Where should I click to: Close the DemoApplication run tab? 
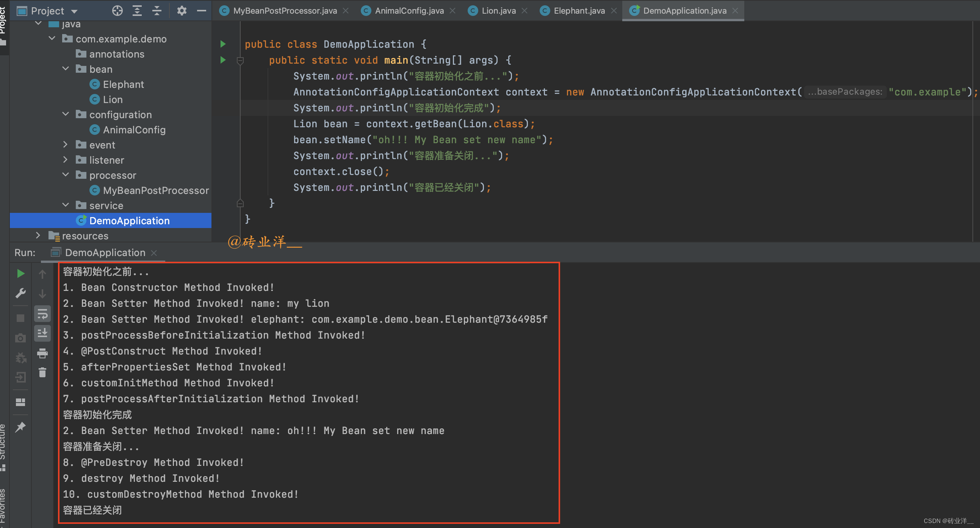coord(154,253)
